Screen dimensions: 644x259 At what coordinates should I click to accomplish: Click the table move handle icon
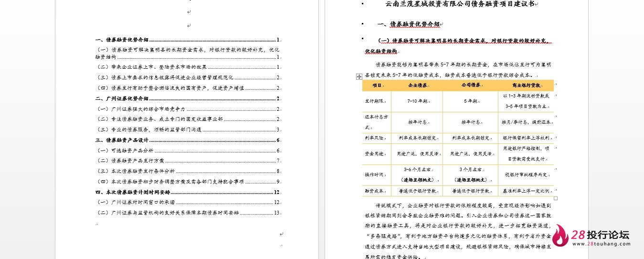[x=359, y=76]
